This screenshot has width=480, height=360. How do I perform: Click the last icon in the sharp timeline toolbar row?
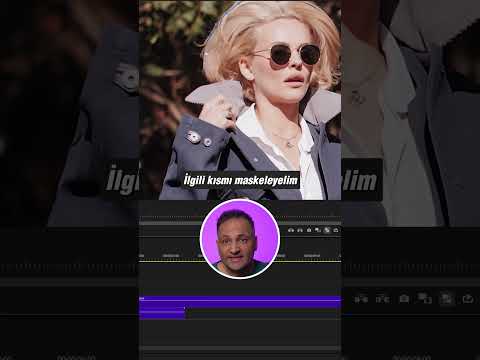click(336, 230)
